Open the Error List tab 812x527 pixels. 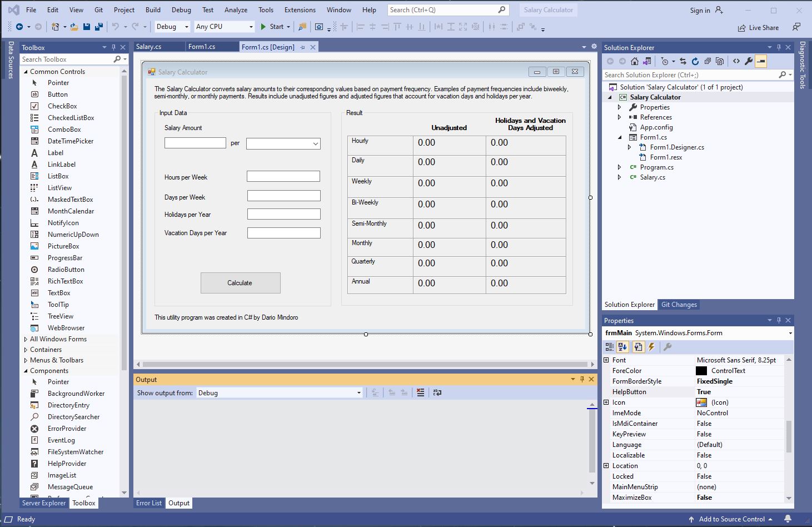click(x=149, y=503)
